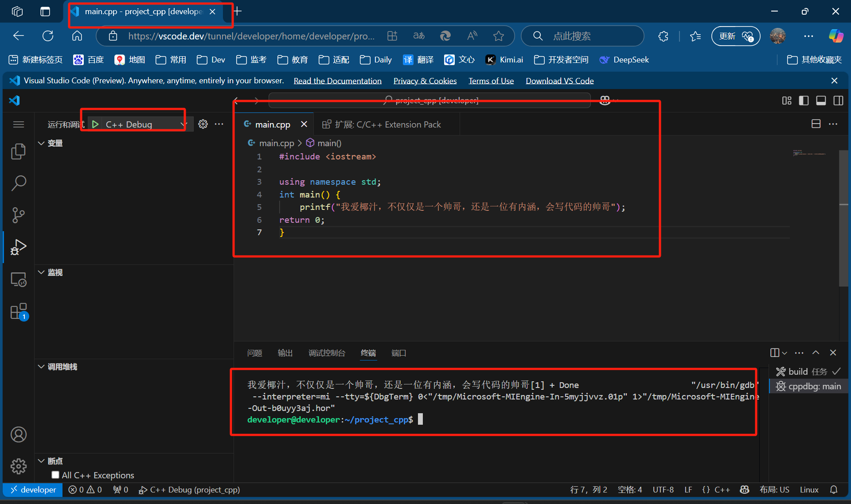Start debugging with the C++ Debug play button

tap(95, 124)
